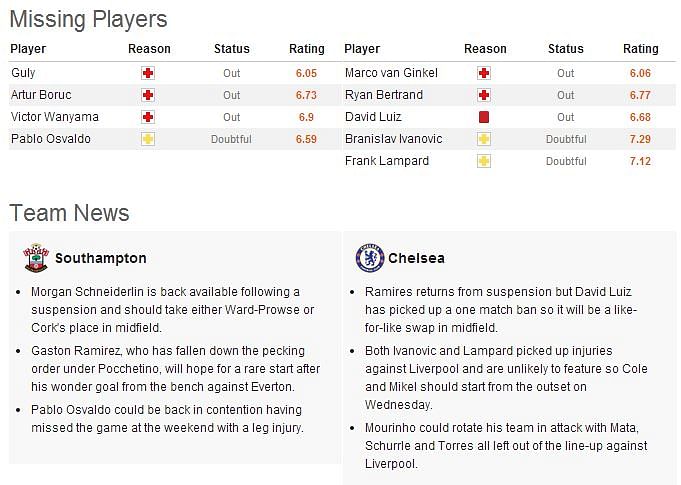
Task: Click David Luiz's red card icon
Action: 484,117
